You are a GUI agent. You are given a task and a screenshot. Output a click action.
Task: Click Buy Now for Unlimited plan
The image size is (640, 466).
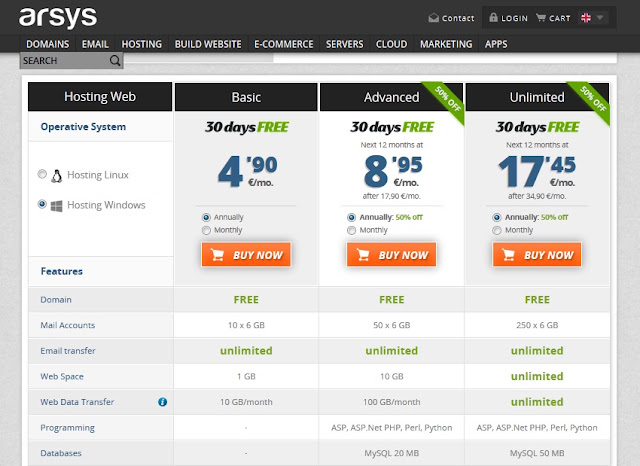coord(537,255)
